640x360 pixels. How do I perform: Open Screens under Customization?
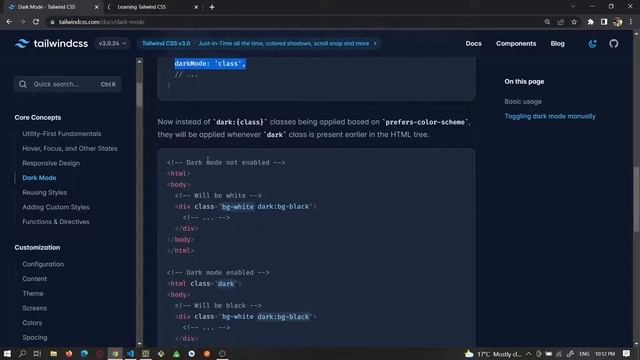tap(34, 309)
